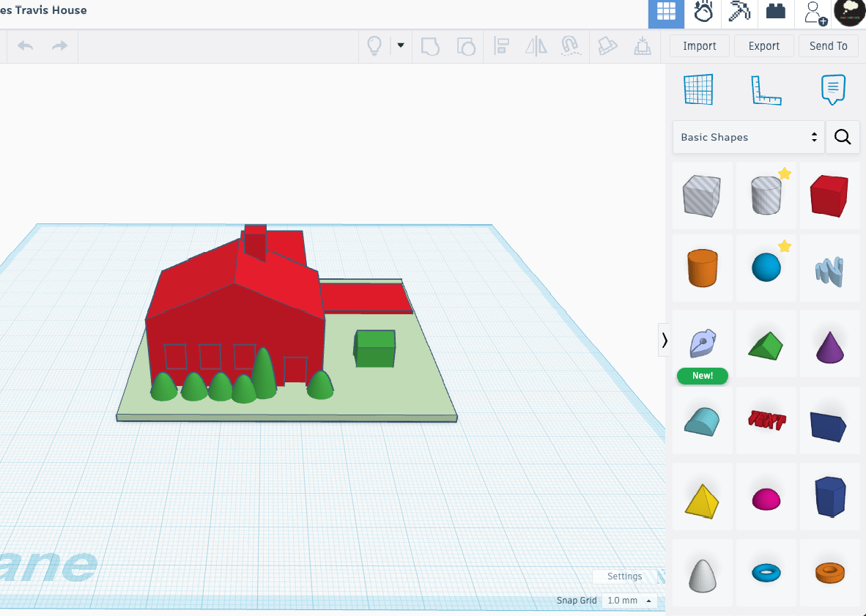Click the Align tool icon
The height and width of the screenshot is (616, 866).
[x=502, y=46]
